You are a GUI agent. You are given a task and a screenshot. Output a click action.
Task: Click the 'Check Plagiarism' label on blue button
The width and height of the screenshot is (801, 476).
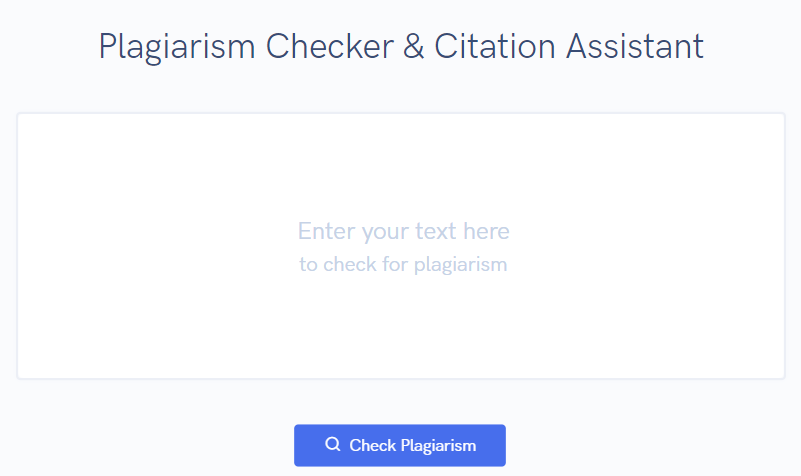[x=413, y=445]
